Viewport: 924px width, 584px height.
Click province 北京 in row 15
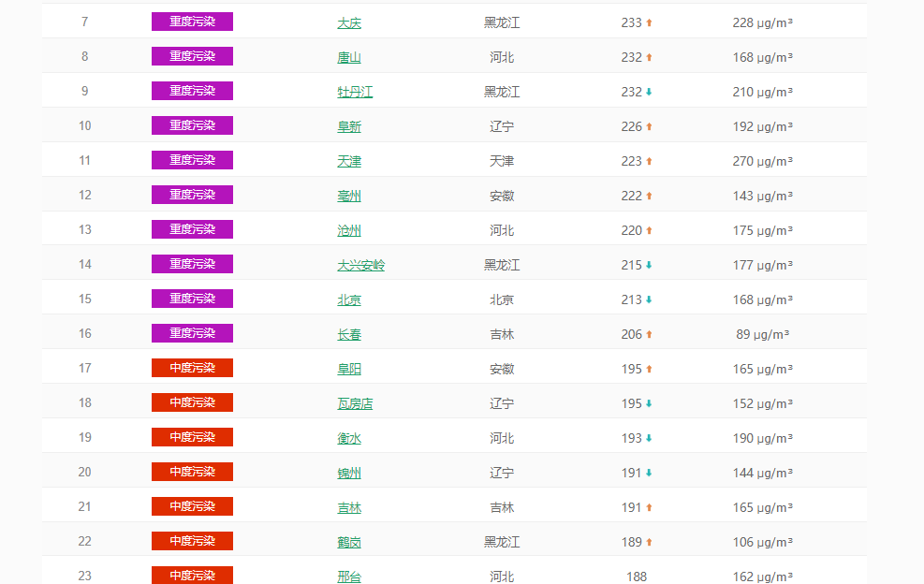(x=502, y=299)
